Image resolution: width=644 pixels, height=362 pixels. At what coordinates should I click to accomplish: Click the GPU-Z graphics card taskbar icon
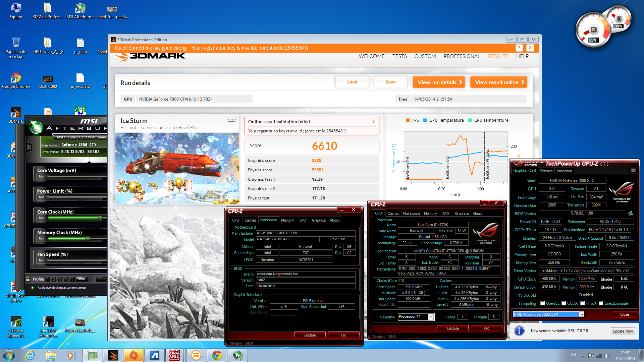92,355
